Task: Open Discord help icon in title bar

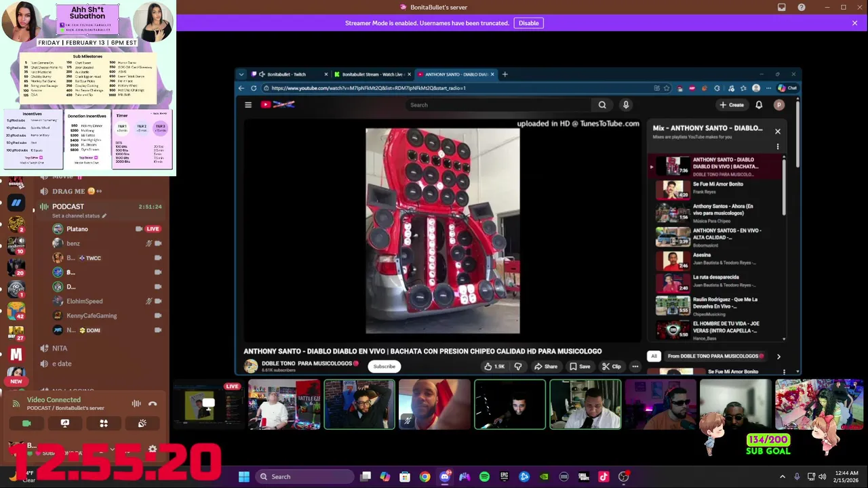Action: tap(802, 7)
